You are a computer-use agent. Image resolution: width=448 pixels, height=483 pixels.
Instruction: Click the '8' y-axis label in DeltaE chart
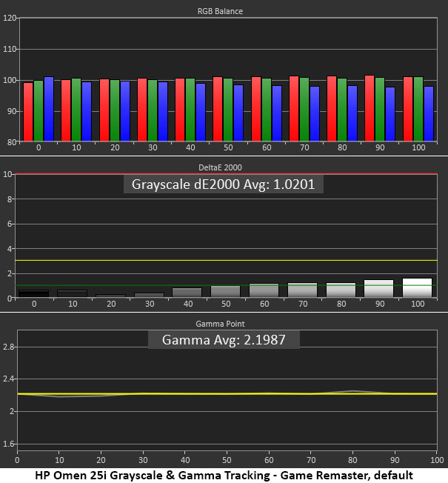(x=10, y=199)
